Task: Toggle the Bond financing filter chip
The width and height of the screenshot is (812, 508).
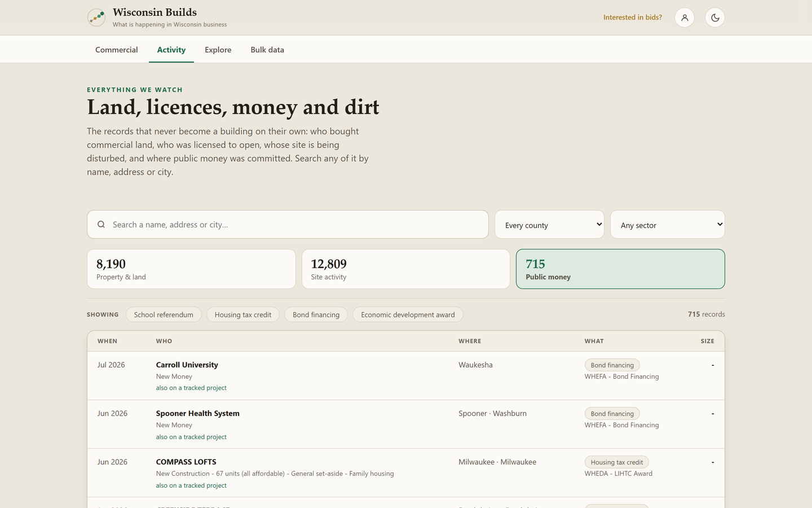Action: tap(316, 314)
